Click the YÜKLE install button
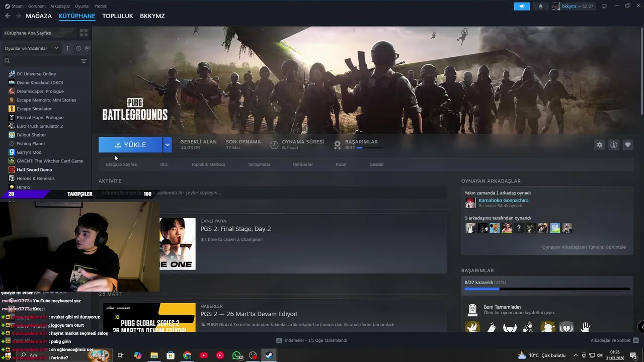The width and height of the screenshot is (644, 362). (x=130, y=145)
